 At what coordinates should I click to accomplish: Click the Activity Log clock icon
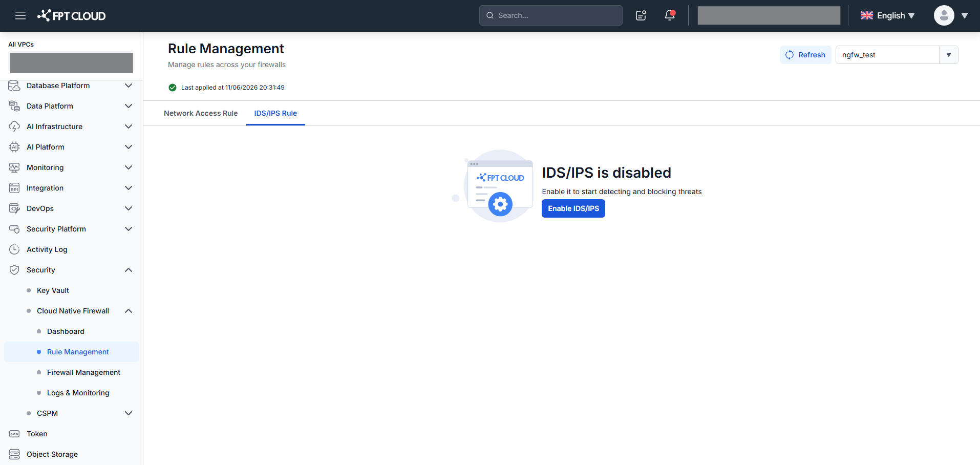click(x=14, y=249)
